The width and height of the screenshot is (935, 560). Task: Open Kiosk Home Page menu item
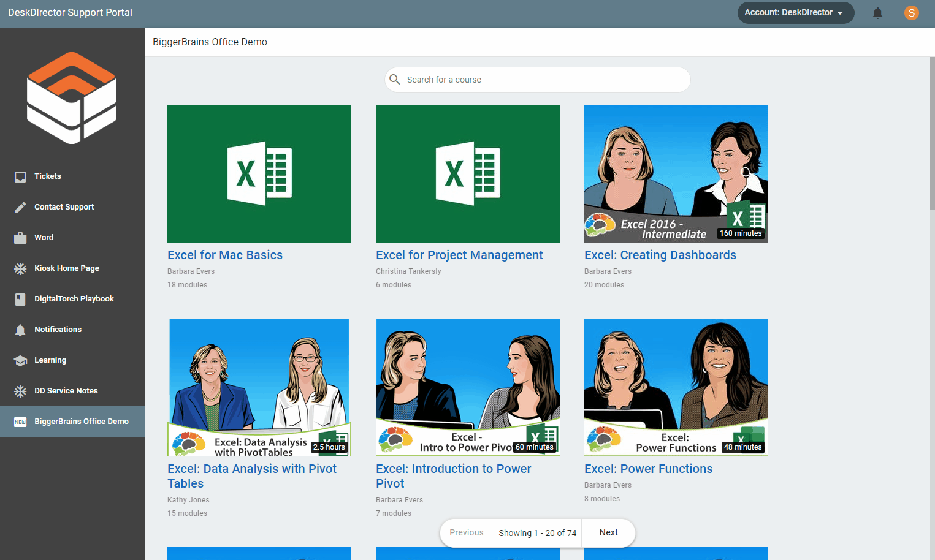(x=72, y=268)
